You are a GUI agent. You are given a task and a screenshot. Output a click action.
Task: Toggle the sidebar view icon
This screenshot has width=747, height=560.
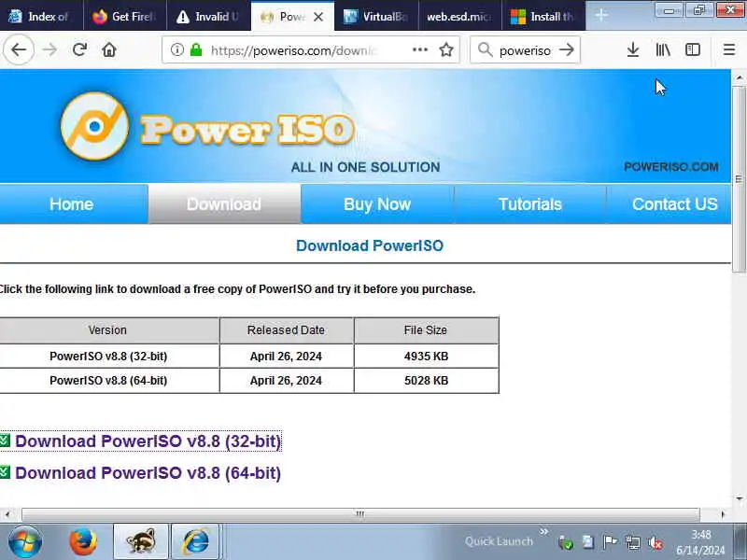(693, 49)
